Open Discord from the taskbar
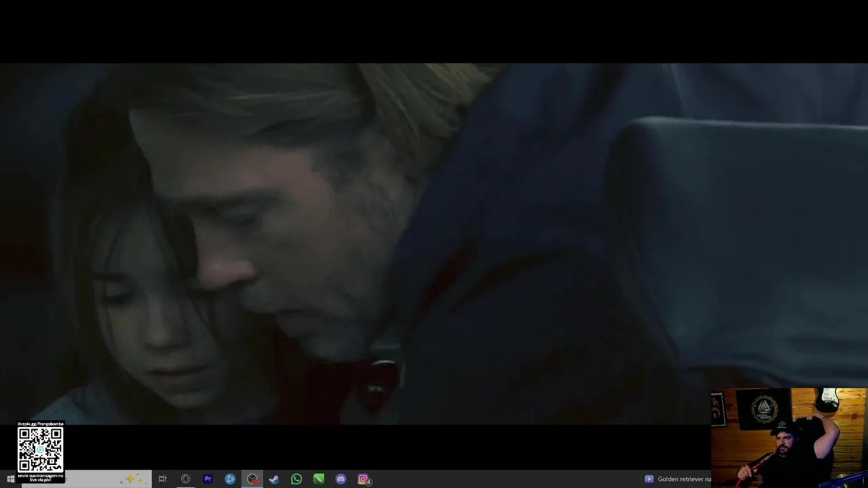868x488 pixels. [341, 479]
